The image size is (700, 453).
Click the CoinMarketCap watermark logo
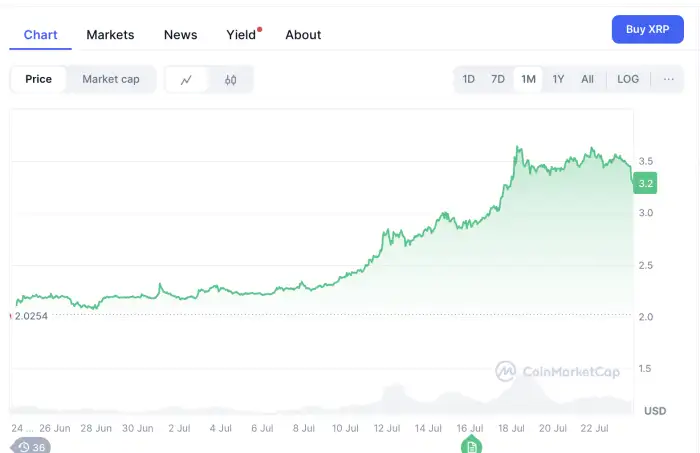pyautogui.click(x=558, y=372)
